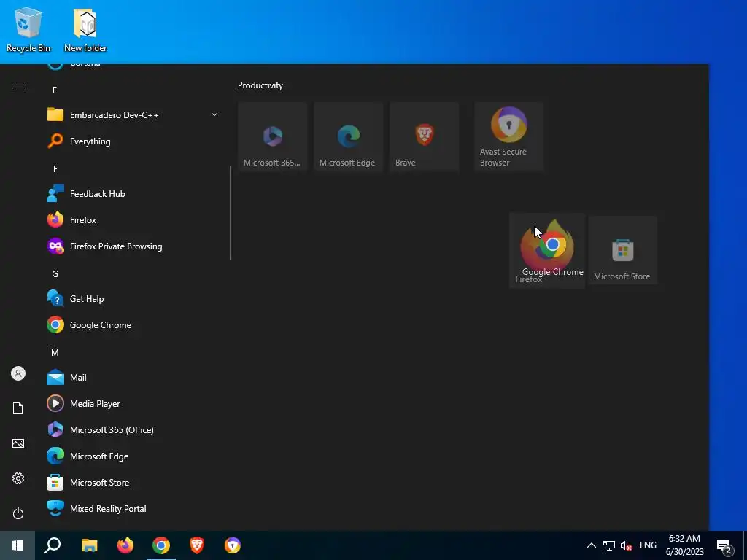Open Mail from the app list
Screen dimensions: 747x560
[133, 377]
